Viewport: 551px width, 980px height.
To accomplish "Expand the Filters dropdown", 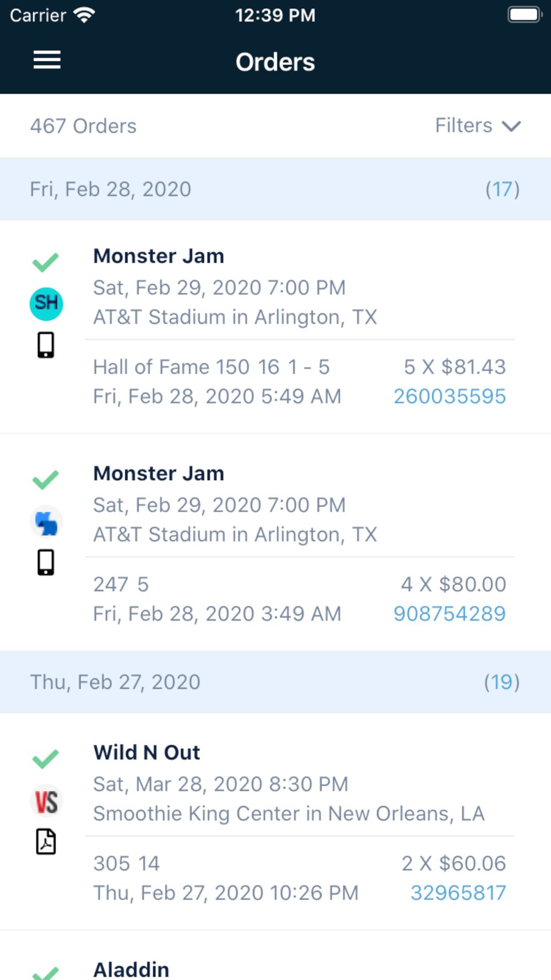I will click(477, 126).
